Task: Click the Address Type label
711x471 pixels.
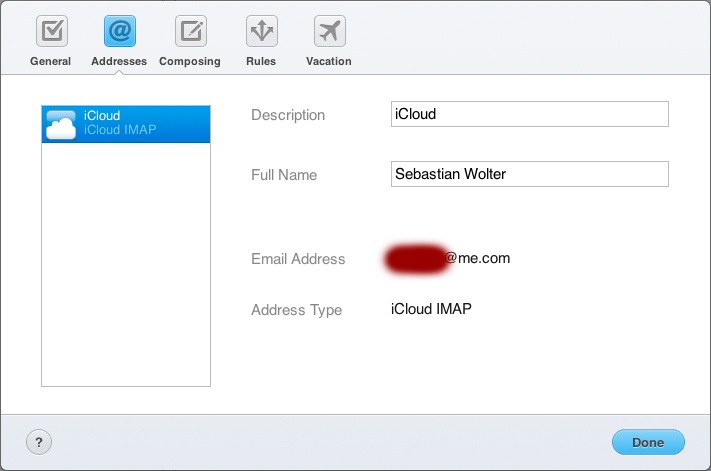Action: pos(297,310)
